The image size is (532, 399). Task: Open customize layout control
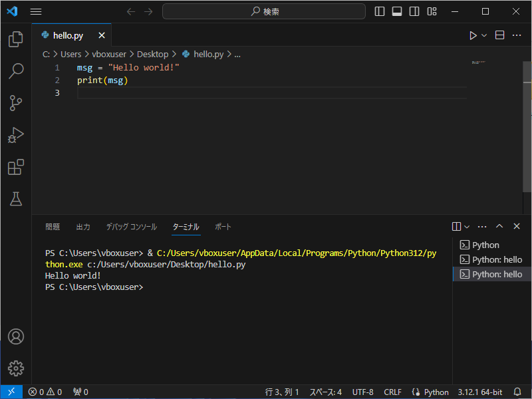[x=431, y=11]
